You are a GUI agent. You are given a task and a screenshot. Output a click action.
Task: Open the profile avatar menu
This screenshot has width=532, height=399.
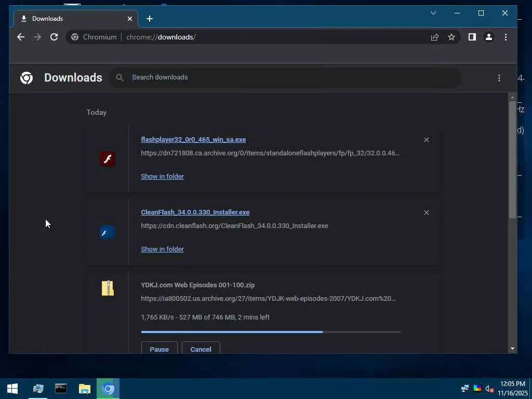(488, 37)
